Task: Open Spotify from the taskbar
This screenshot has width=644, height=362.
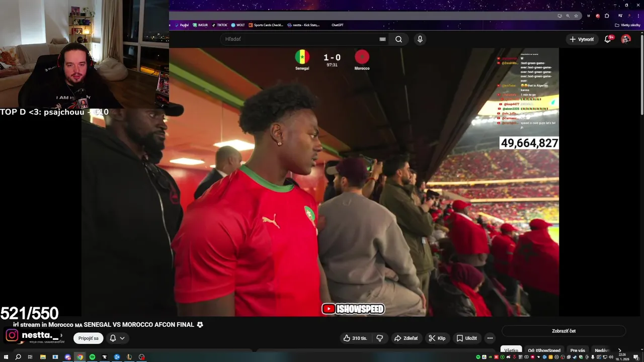Action: point(92,357)
